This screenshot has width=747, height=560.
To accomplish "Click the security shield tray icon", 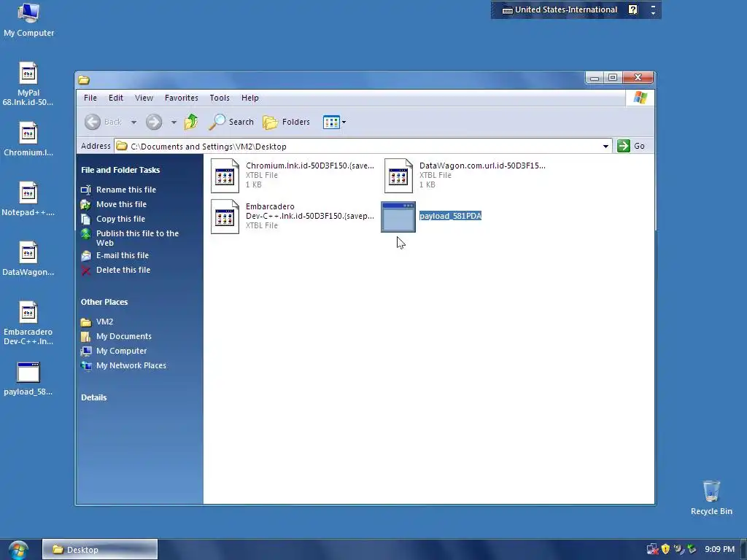I will (665, 550).
